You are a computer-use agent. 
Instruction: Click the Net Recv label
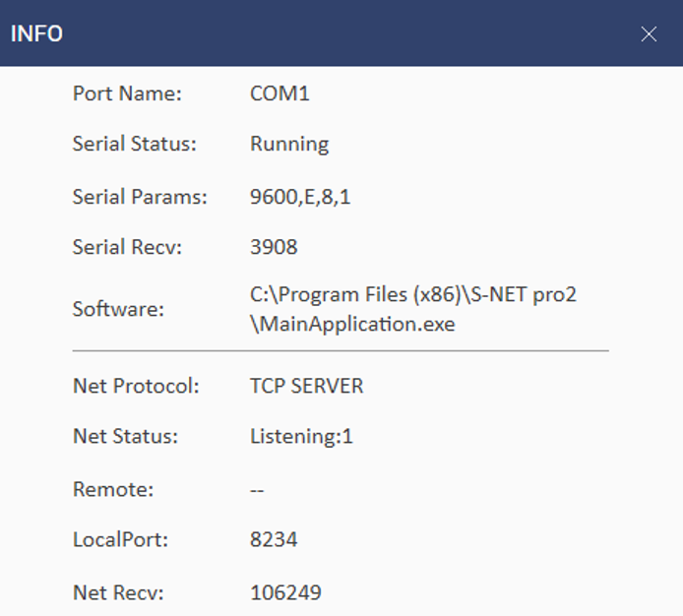[x=118, y=592]
